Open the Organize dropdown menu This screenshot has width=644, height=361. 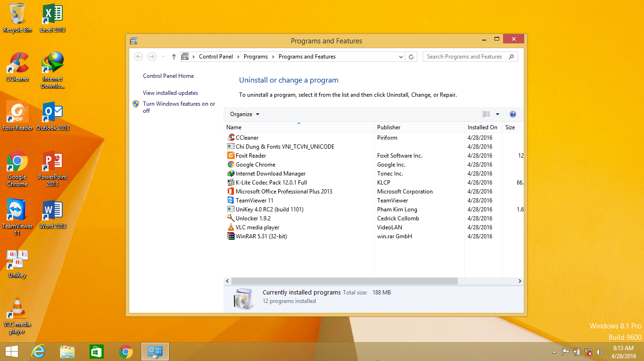[245, 114]
